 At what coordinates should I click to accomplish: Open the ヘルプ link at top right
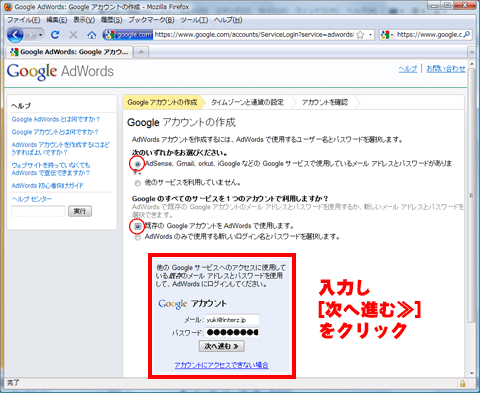[408, 69]
